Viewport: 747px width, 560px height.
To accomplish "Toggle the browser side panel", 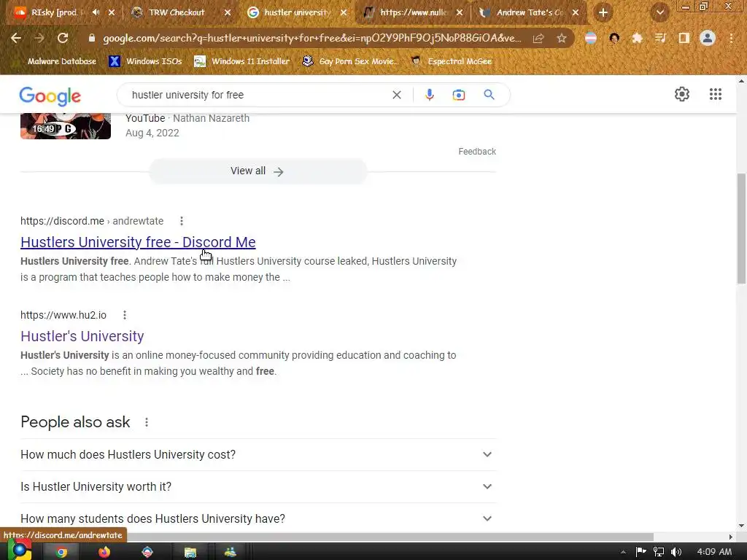I will 684,38.
